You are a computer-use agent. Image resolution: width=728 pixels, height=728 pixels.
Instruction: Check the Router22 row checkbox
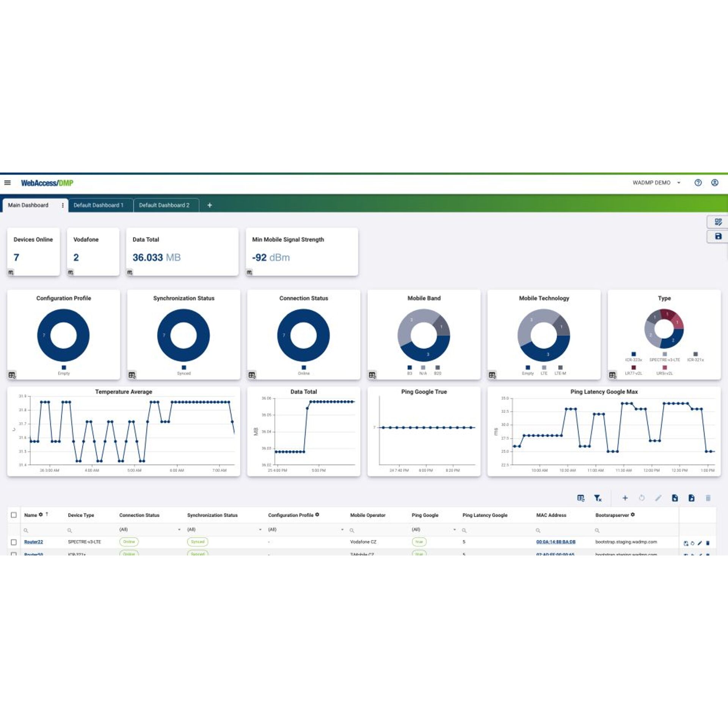14,542
